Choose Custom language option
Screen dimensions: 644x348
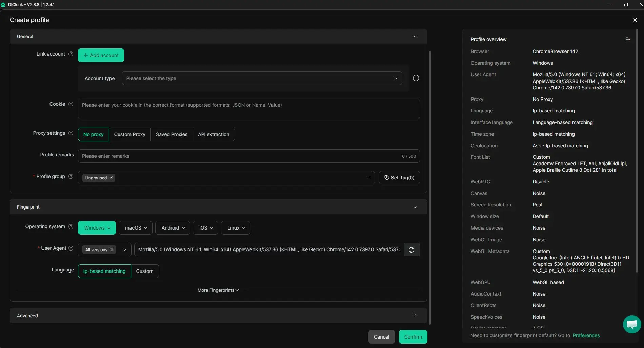(x=145, y=271)
